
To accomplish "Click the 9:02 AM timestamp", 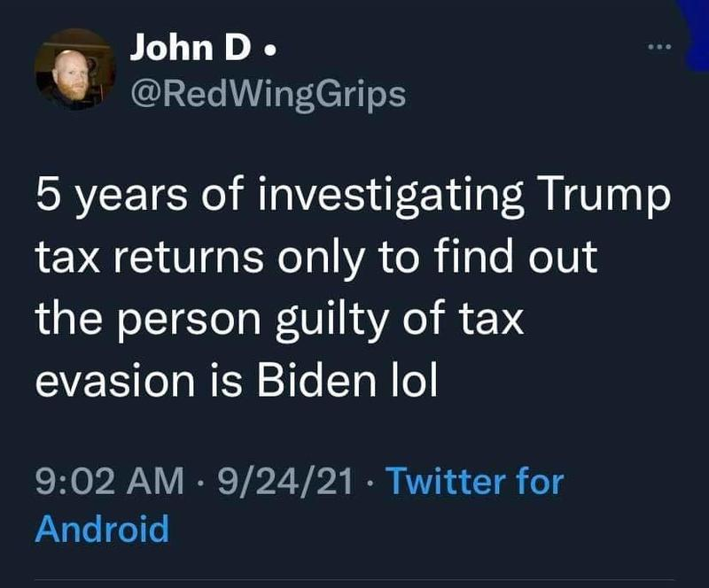I will [107, 483].
